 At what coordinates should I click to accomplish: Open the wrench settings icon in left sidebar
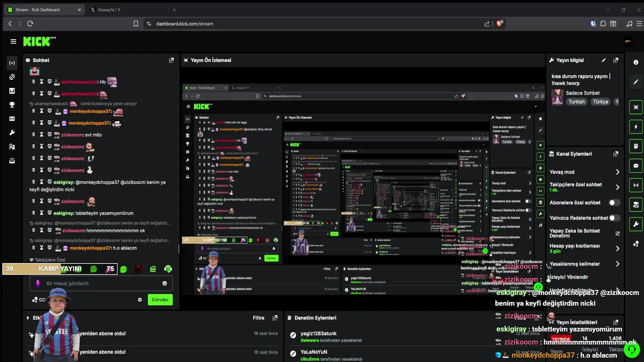pyautogui.click(x=12, y=133)
